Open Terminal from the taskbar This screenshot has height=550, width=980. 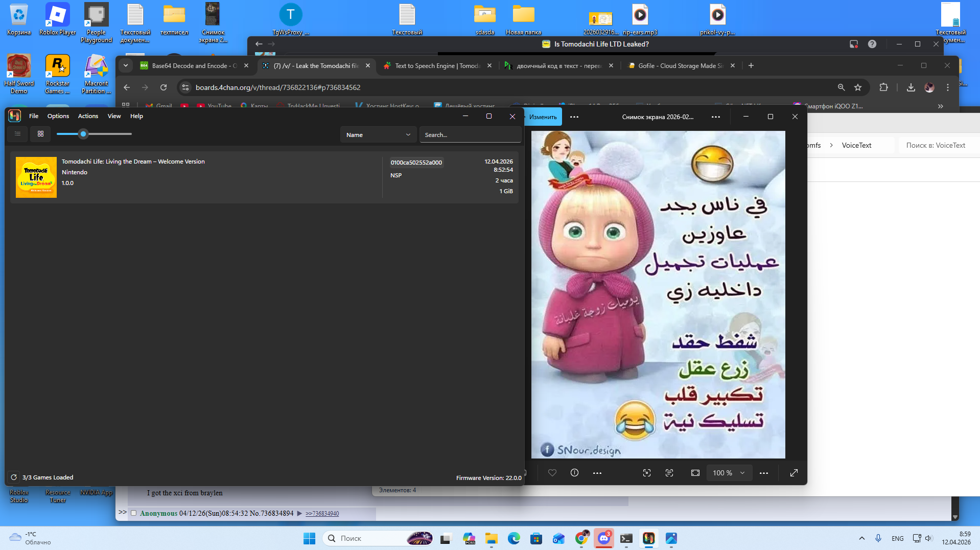(x=626, y=538)
